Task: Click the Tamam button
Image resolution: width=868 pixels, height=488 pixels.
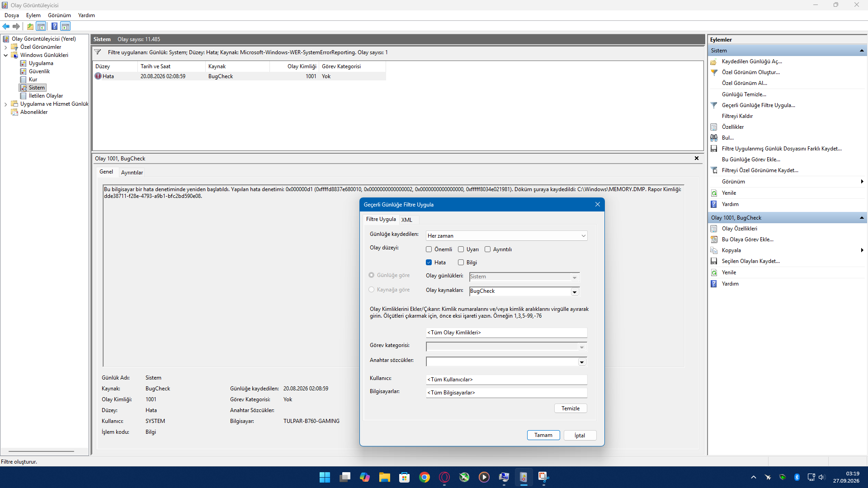Action: (x=543, y=435)
